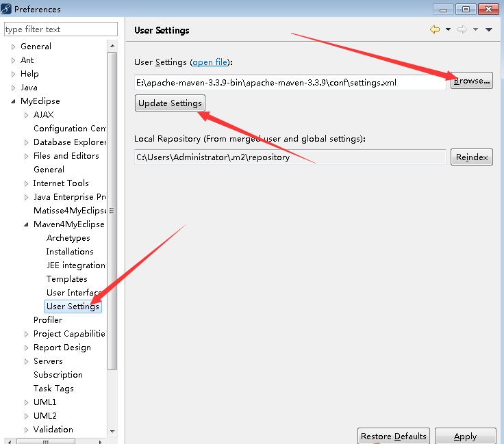504x444 pixels.
Task: Select Templates under Maven4MyEclipse
Action: pos(67,279)
